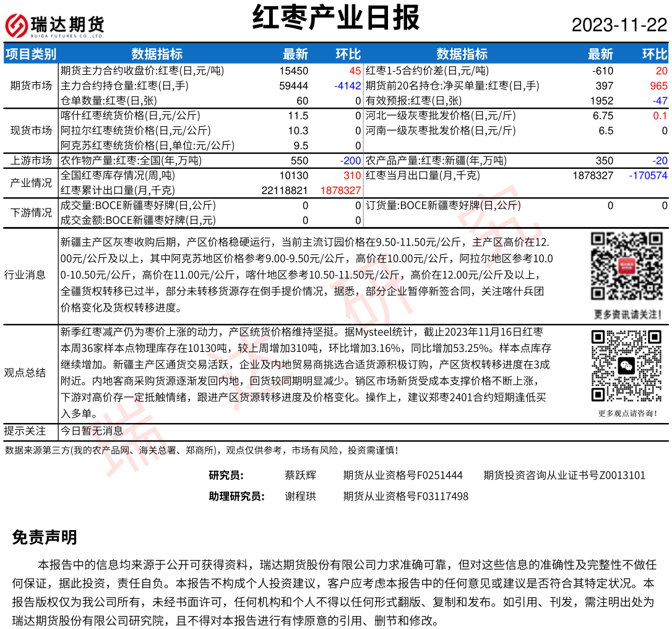Select the 项目类别 column header
672x629 pixels.
(30, 54)
